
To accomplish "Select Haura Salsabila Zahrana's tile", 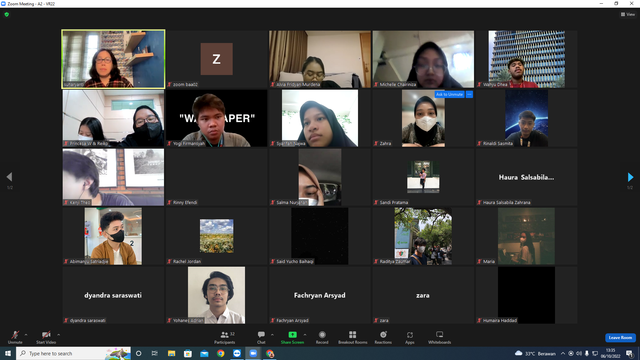I will pos(527,177).
